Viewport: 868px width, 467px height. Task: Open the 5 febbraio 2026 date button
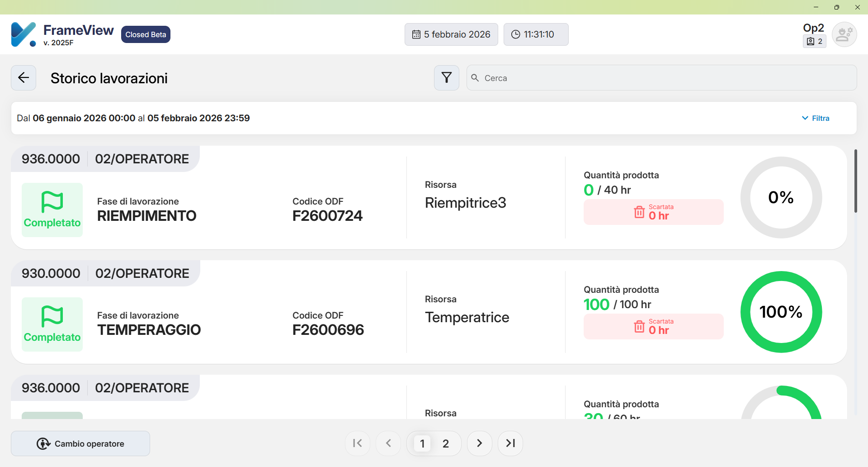pyautogui.click(x=451, y=34)
